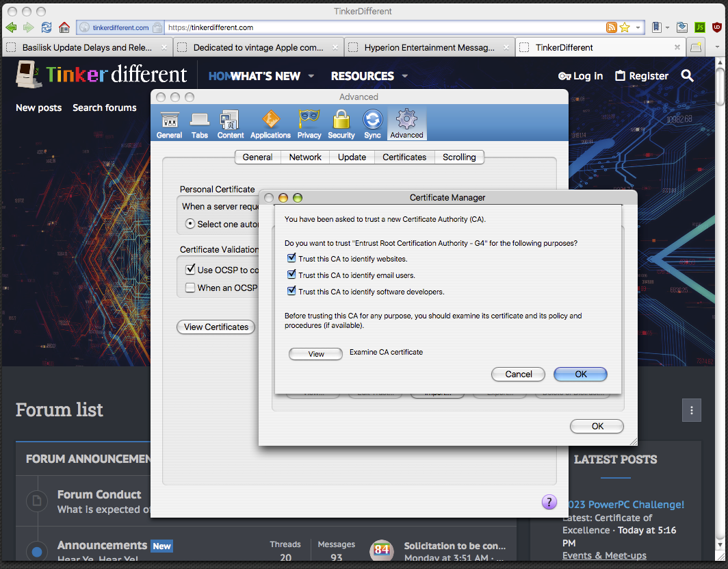The image size is (728, 569).
Task: Uncheck Trust this CA to identify software developers
Action: 291,291
